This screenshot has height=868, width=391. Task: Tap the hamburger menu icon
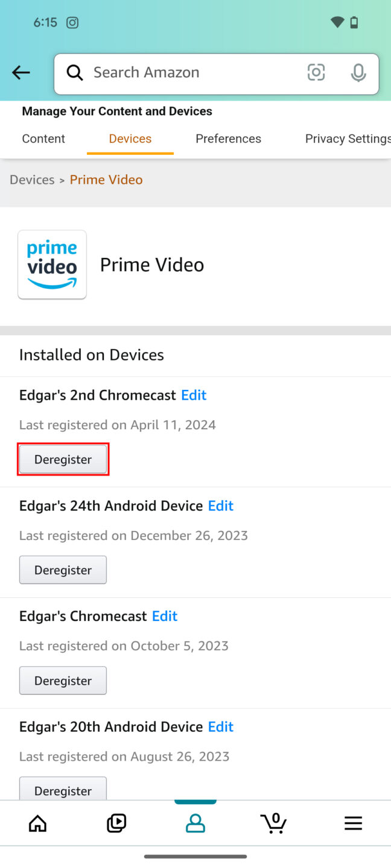pyautogui.click(x=353, y=823)
